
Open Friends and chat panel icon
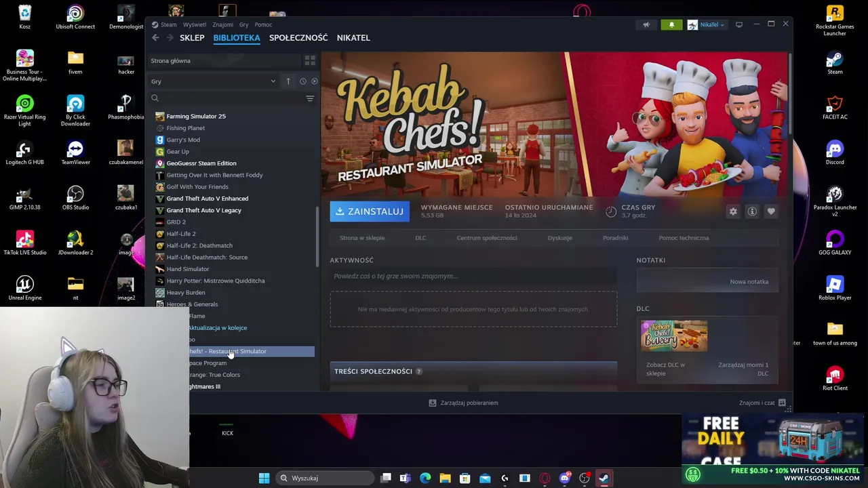(x=782, y=403)
